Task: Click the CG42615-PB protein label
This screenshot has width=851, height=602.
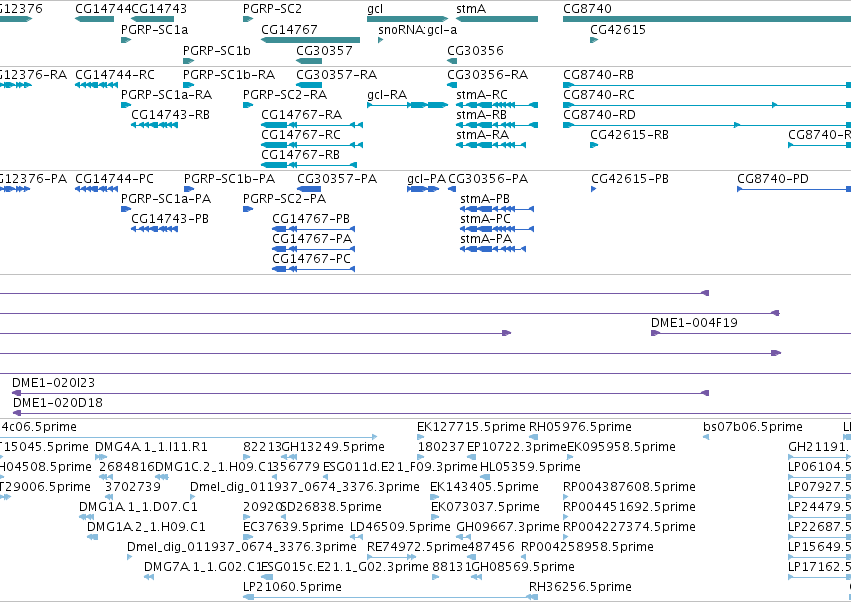Action: 630,179
